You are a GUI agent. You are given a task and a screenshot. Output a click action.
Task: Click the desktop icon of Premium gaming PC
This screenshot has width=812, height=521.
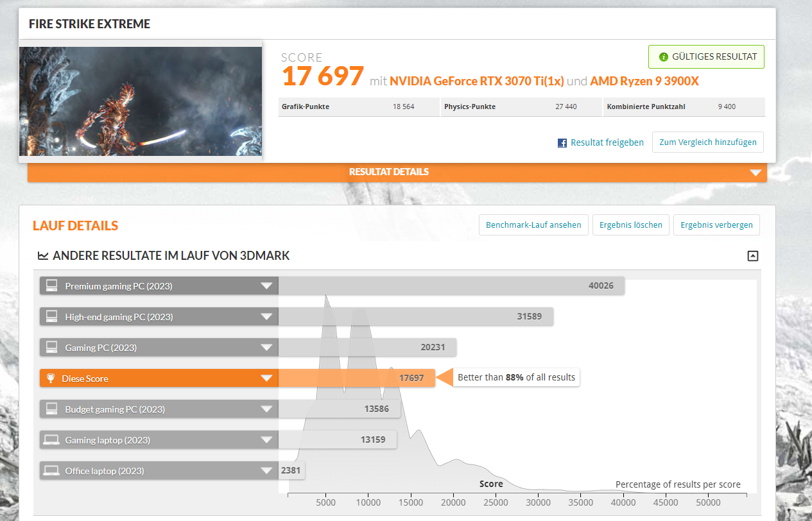(x=52, y=286)
